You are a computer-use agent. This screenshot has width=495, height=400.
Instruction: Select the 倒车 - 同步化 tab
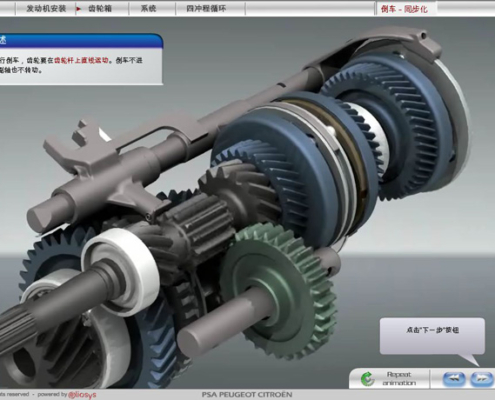tap(404, 9)
